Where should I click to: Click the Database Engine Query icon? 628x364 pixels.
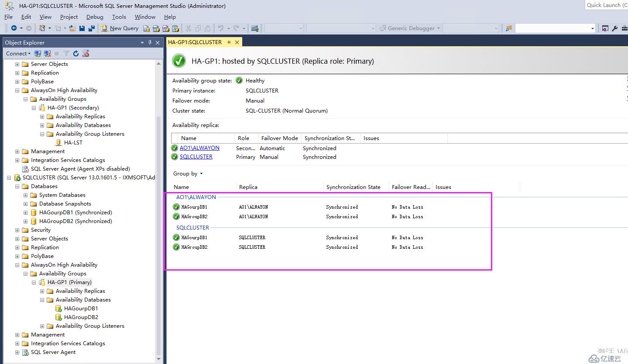tap(147, 28)
